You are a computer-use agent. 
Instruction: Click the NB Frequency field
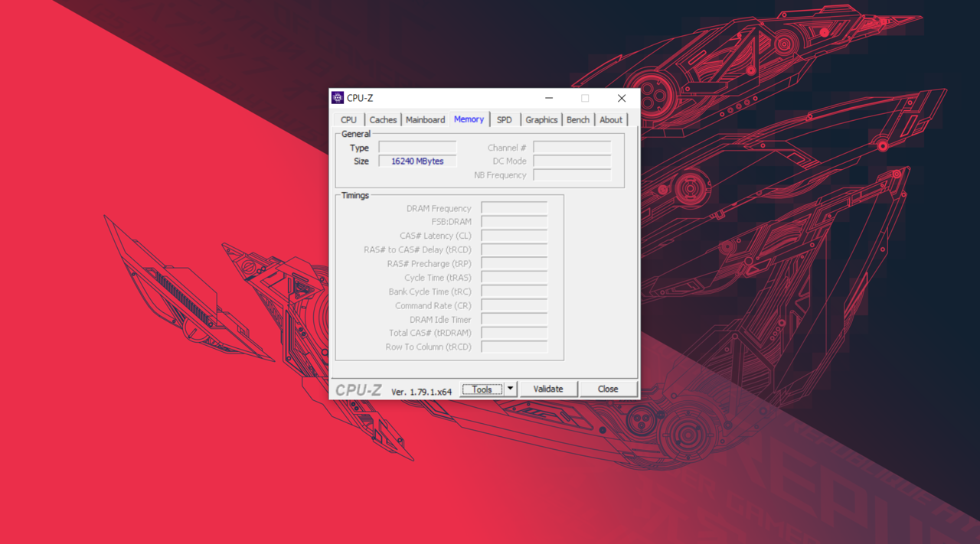tap(572, 175)
